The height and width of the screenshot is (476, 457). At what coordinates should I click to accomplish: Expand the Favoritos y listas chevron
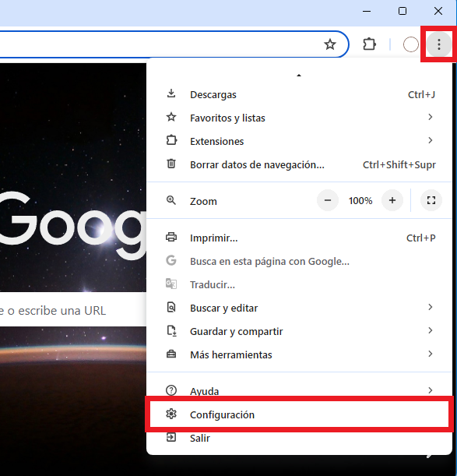tap(430, 117)
